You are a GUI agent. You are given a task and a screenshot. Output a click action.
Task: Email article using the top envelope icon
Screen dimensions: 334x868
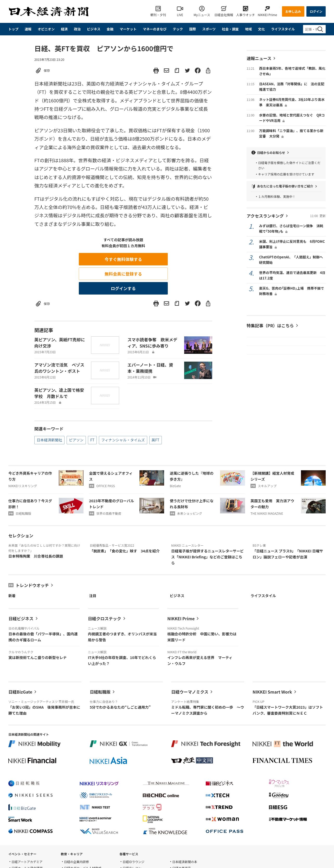pos(166,70)
